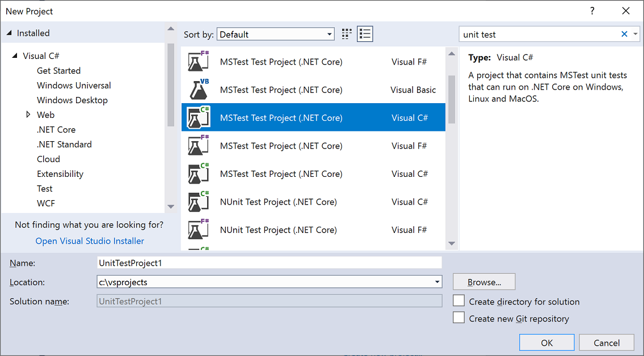Check Create new Git repository
Screen dimensions: 644x356
tap(459, 317)
